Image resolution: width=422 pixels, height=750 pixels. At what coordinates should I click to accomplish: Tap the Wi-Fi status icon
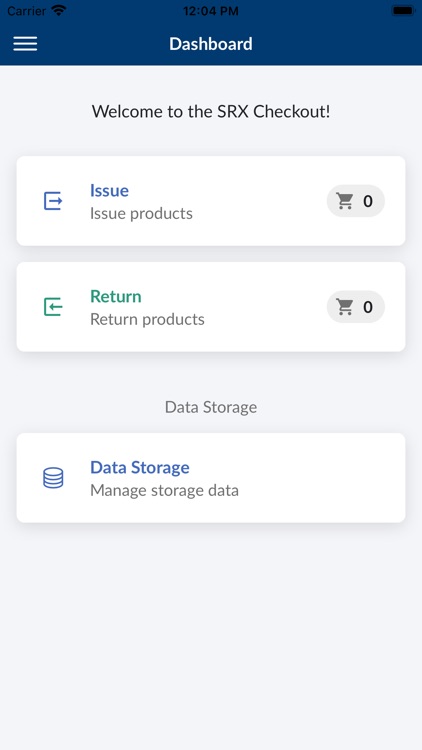(x=59, y=11)
